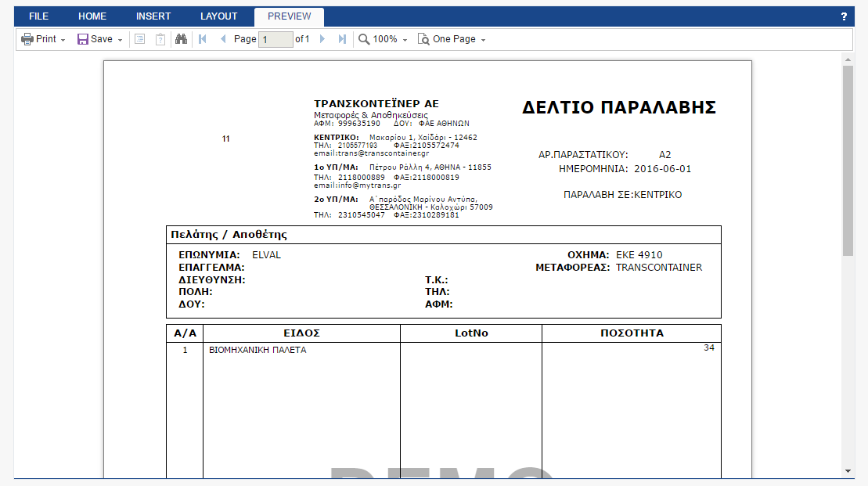Click the title ΔΕΛΤΙΟ ΠΑΡΑΛΑΒΗΣ
This screenshot has width=868, height=486.
(619, 107)
